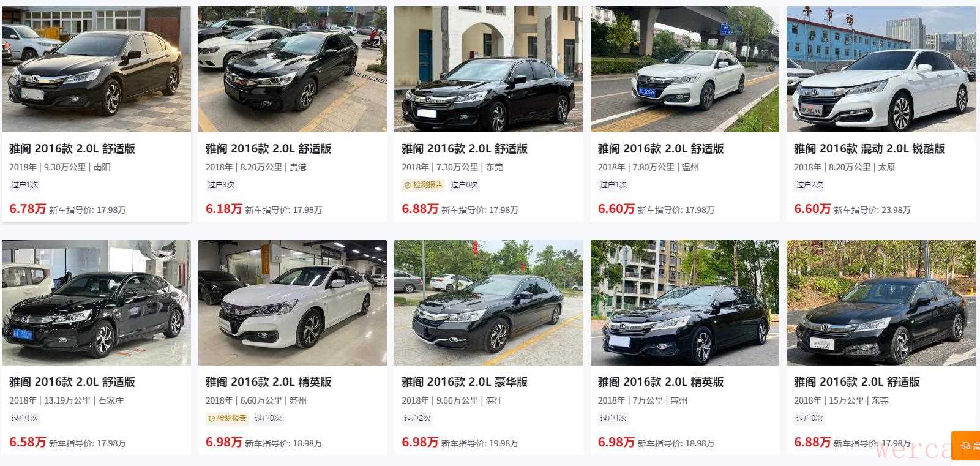Click title 雅阁 2016款 2.0L 豪华版
980x466 pixels.
465,382
